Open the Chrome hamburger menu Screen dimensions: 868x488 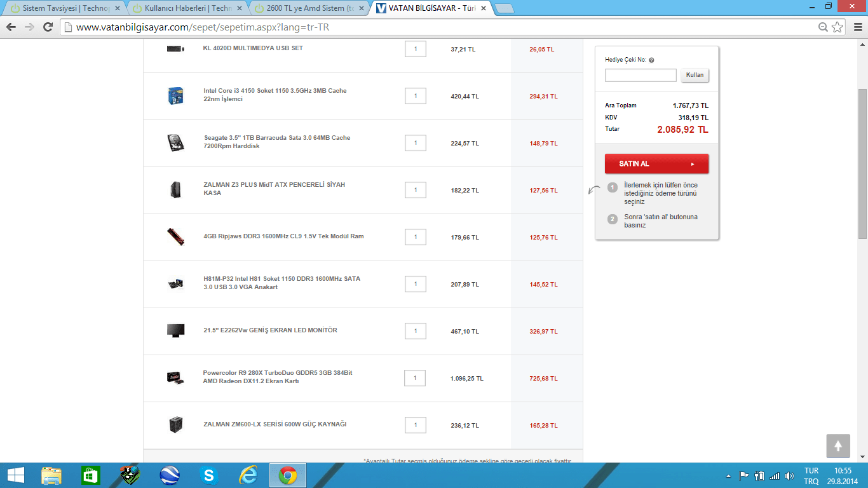coord(857,27)
